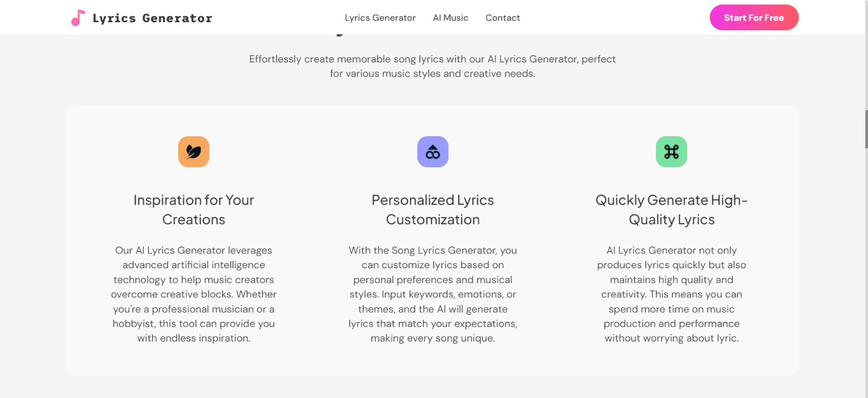
Task: Click the heading Quickly Generate High-Quality Lyrics
Action: [x=672, y=210]
